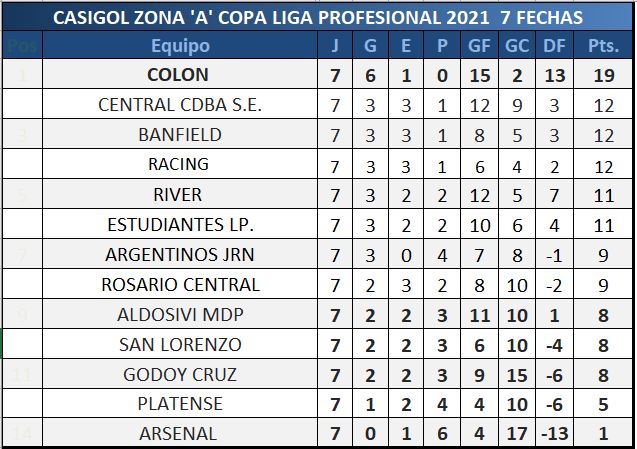Select the GODOY CRUZ team cell
This screenshot has width=637, height=449.
pos(180,374)
